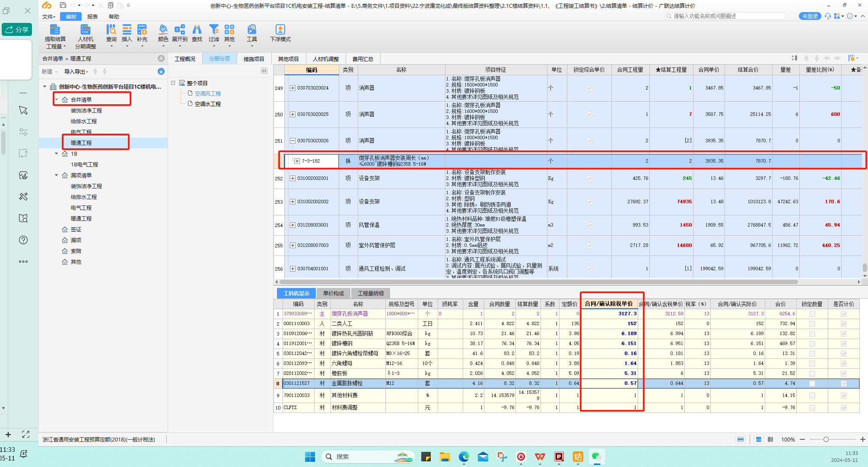868x467 pixels.
Task: Open the 文件 menu
Action: point(49,16)
